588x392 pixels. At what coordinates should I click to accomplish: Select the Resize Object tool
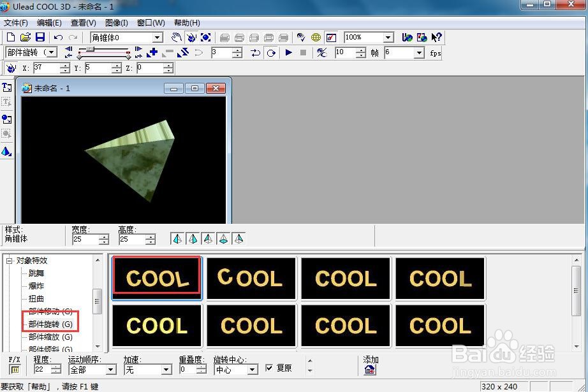(205, 37)
